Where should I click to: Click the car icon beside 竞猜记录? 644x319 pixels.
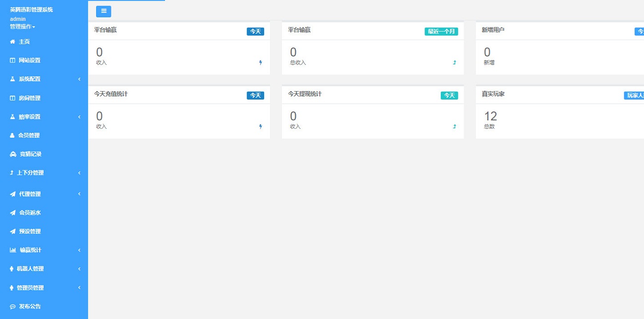click(13, 155)
